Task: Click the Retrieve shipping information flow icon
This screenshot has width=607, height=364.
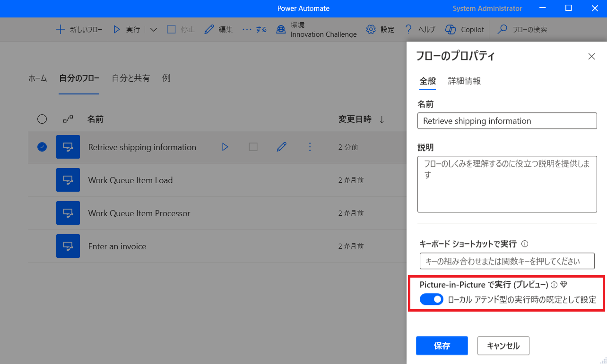Action: [68, 147]
